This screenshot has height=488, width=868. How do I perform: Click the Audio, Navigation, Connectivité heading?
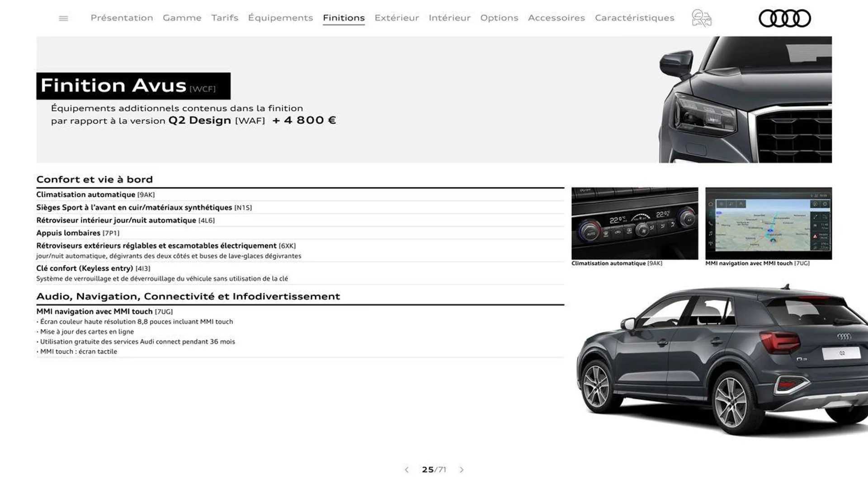coord(188,296)
